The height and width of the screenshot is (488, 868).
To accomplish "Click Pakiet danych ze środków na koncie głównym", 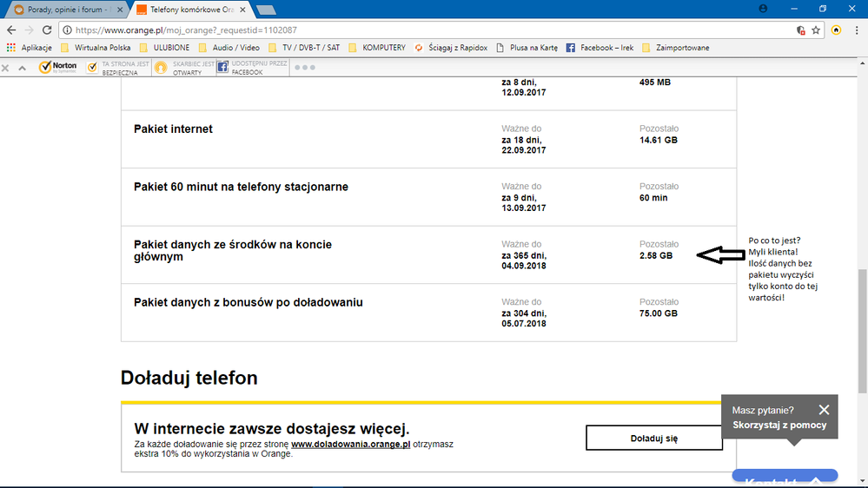I will 233,251.
